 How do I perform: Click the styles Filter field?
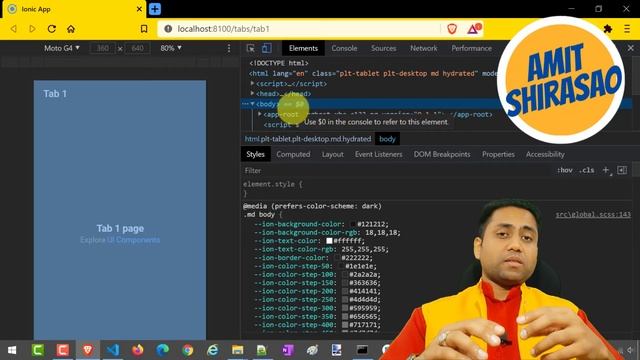396,171
